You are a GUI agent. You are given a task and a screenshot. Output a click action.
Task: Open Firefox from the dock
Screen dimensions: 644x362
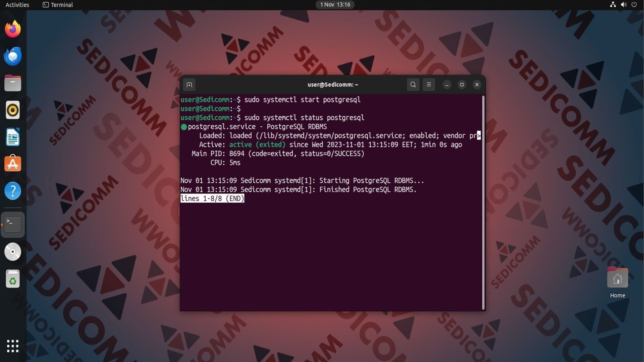tap(13, 29)
